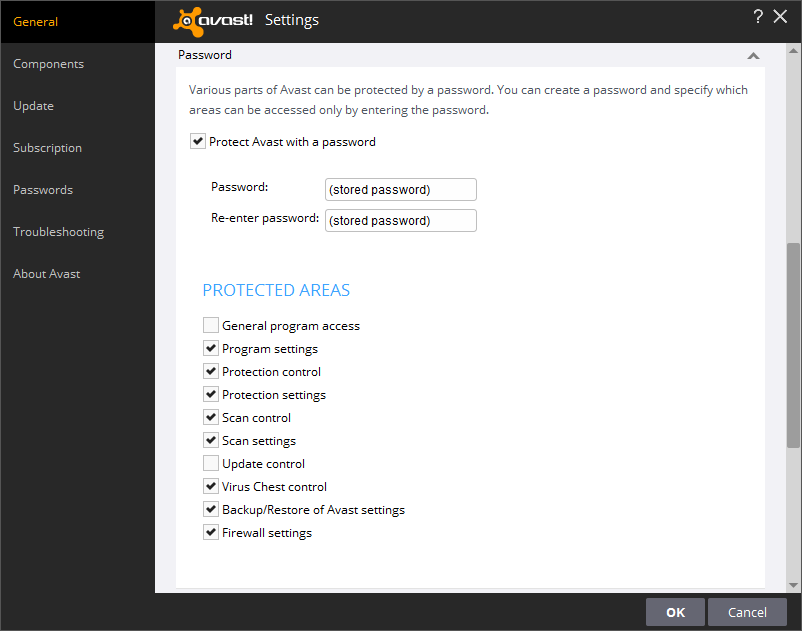Close the Settings window with X
802x631 pixels.
click(x=781, y=17)
